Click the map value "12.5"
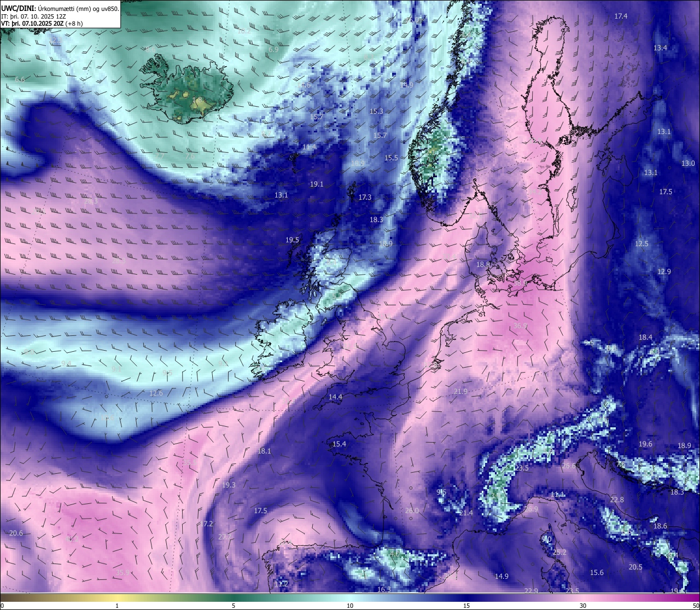The height and width of the screenshot is (610, 700). tap(641, 243)
